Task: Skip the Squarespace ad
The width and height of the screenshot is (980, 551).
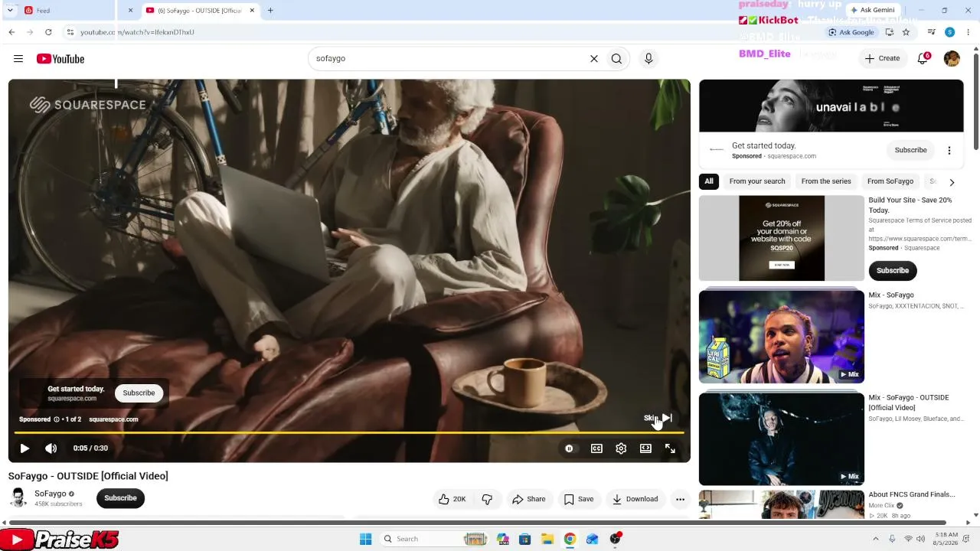Action: 658,418
